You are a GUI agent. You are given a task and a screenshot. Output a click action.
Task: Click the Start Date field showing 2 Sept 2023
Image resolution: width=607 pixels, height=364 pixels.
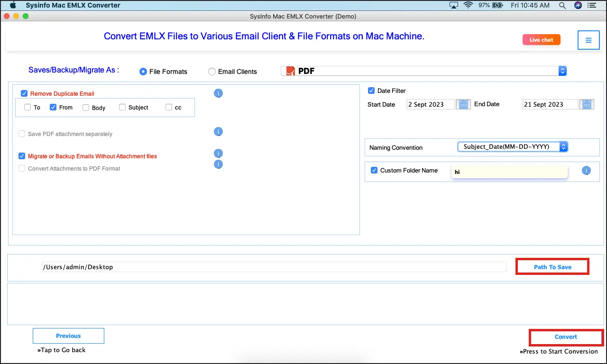tap(431, 104)
